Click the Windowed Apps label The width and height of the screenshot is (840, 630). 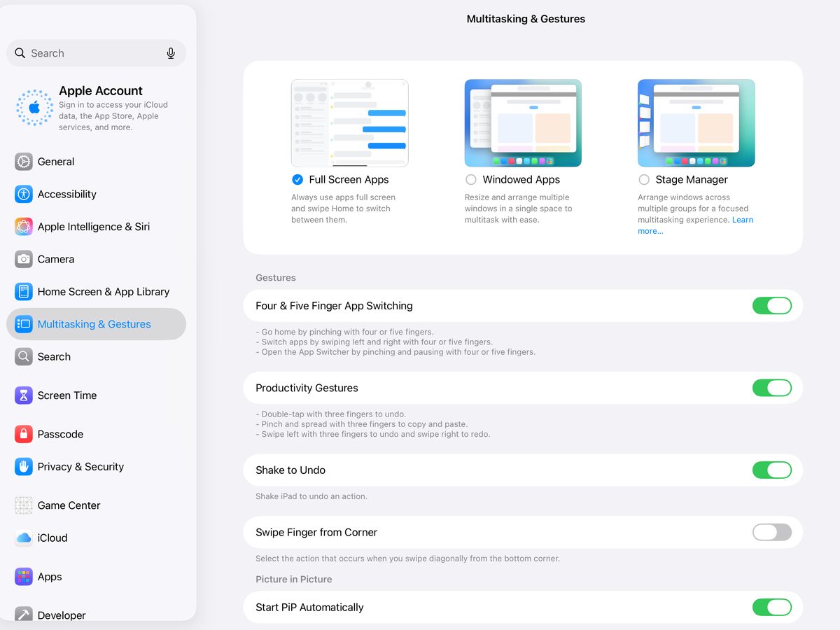(x=521, y=180)
